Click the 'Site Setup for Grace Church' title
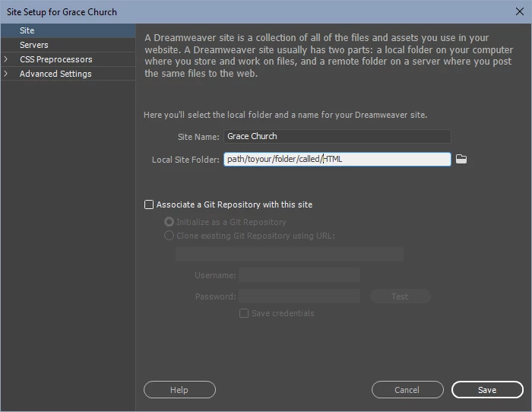Image resolution: width=532 pixels, height=412 pixels. (x=62, y=12)
